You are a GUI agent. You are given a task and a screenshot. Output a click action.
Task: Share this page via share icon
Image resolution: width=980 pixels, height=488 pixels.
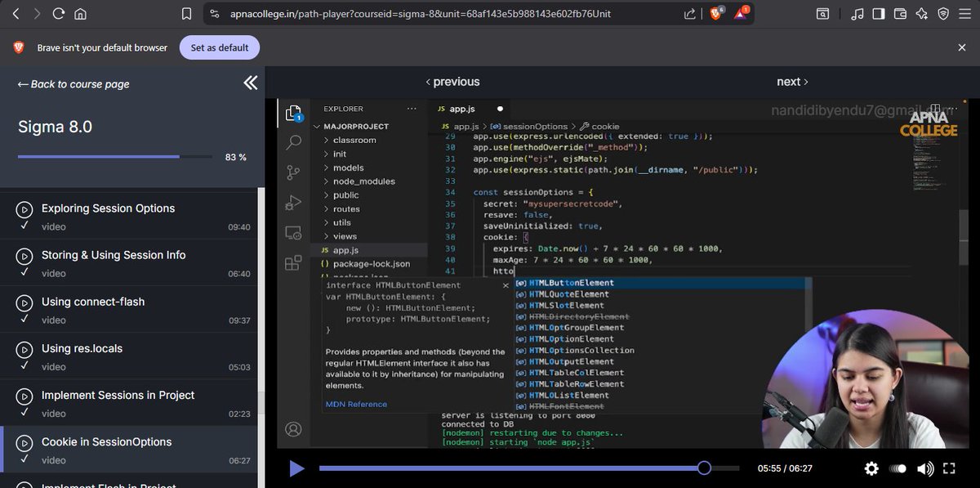pos(689,14)
